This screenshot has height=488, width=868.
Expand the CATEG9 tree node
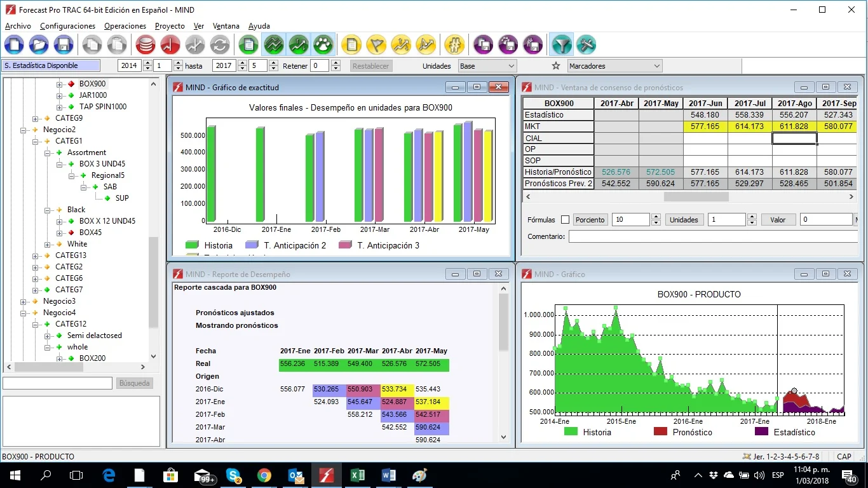[x=36, y=118]
